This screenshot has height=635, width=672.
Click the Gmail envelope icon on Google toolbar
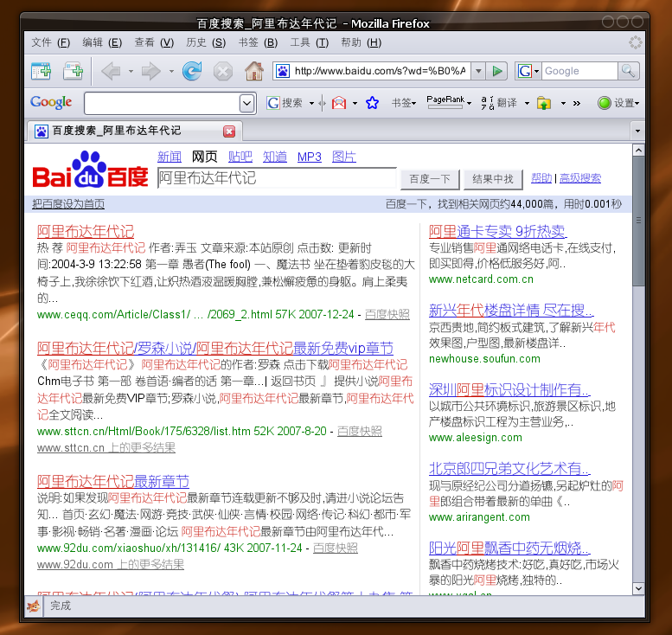[338, 103]
